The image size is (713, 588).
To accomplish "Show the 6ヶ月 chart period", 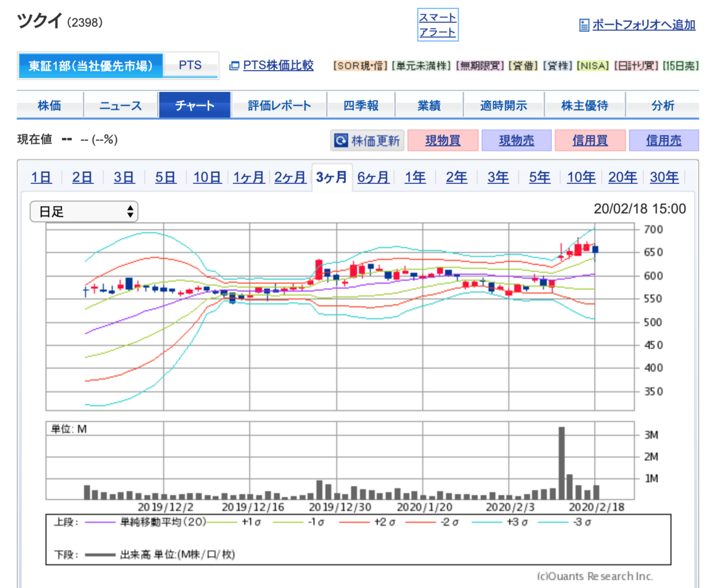I will [x=373, y=177].
